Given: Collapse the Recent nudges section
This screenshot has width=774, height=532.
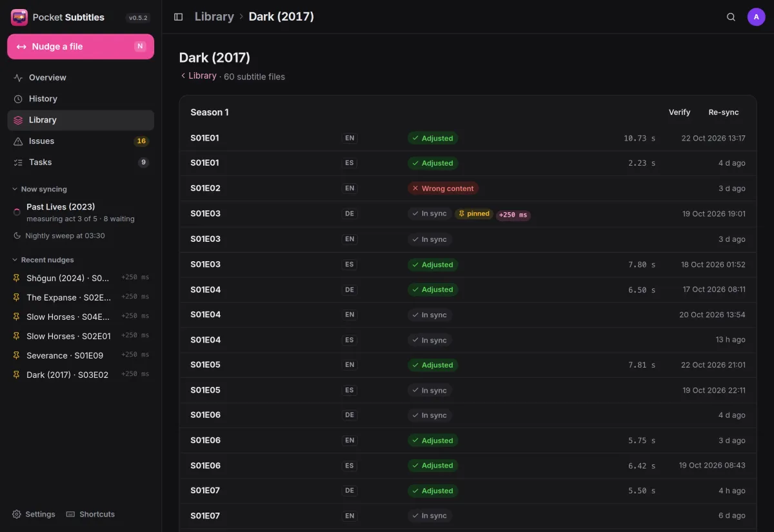Looking at the screenshot, I should 43,260.
